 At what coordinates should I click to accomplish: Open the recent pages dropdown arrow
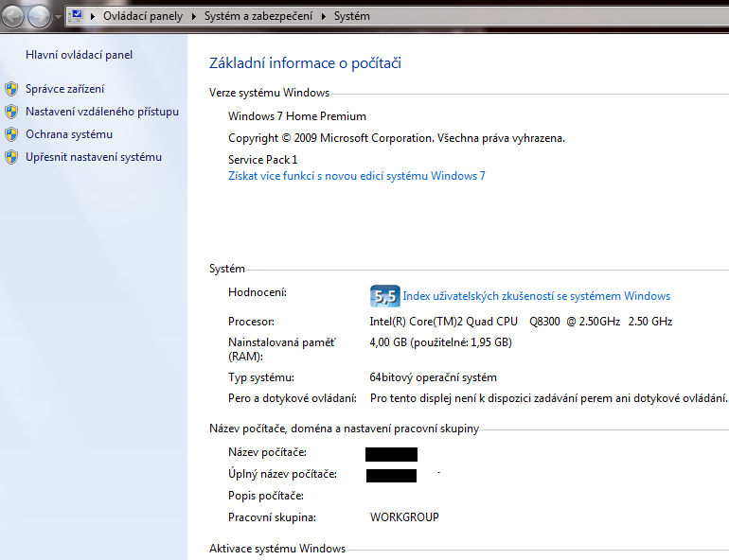tap(58, 17)
